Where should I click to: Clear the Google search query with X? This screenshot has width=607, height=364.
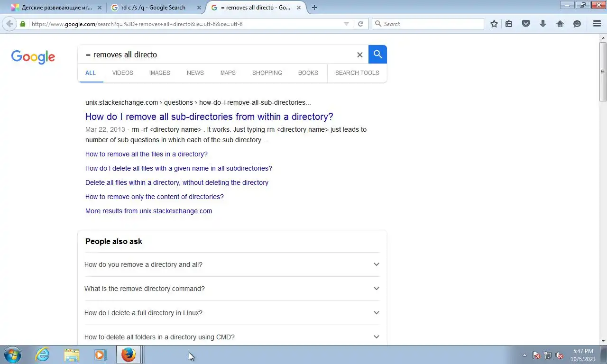pyautogui.click(x=359, y=55)
